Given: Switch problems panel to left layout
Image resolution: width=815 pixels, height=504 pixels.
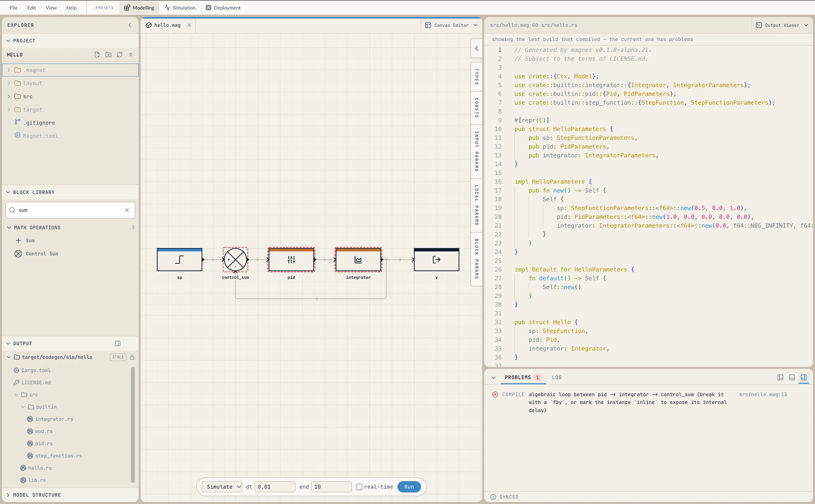Looking at the screenshot, I should pos(780,377).
